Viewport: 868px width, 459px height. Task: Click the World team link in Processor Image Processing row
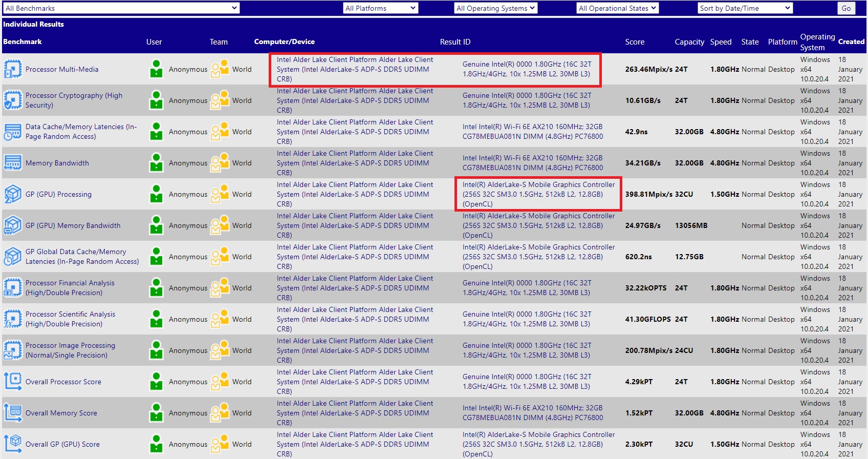[x=242, y=350]
